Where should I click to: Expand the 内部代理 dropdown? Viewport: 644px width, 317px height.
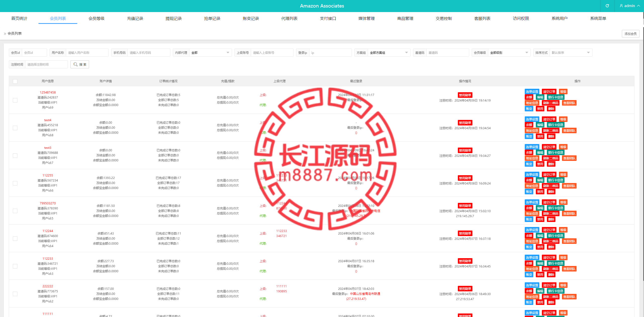pos(210,53)
